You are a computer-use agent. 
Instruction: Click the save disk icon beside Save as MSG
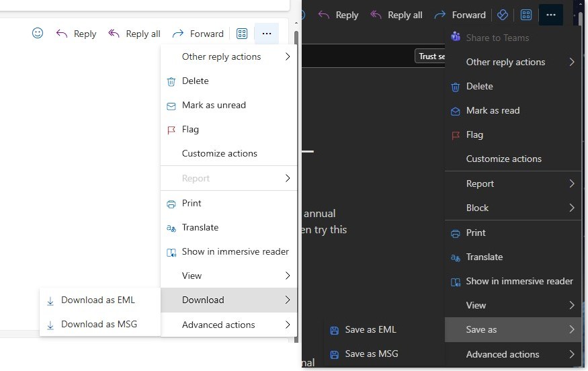334,355
